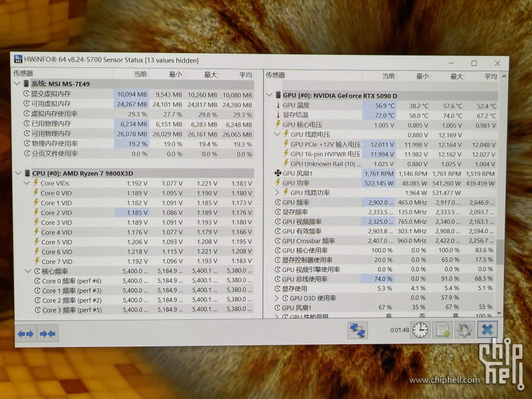Select the GPU Crossbar 频率 row
Image resolution: width=532 pixels, height=399 pixels.
click(384, 240)
